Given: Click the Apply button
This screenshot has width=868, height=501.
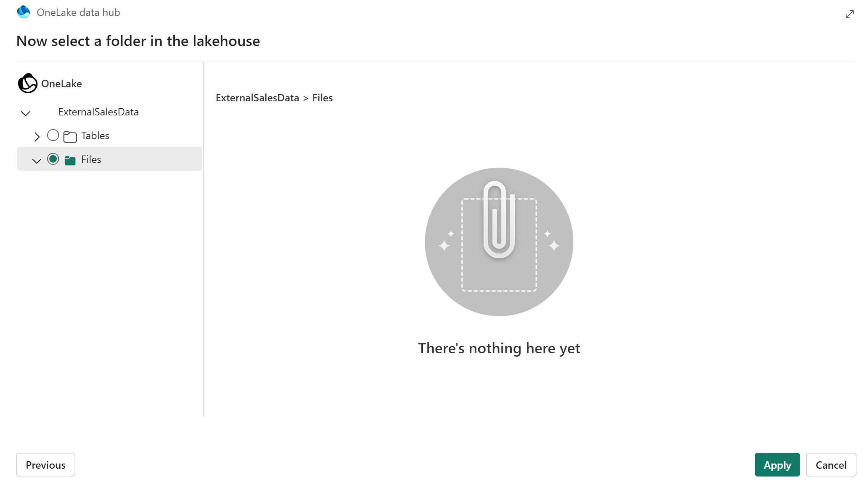Looking at the screenshot, I should coord(777,465).
